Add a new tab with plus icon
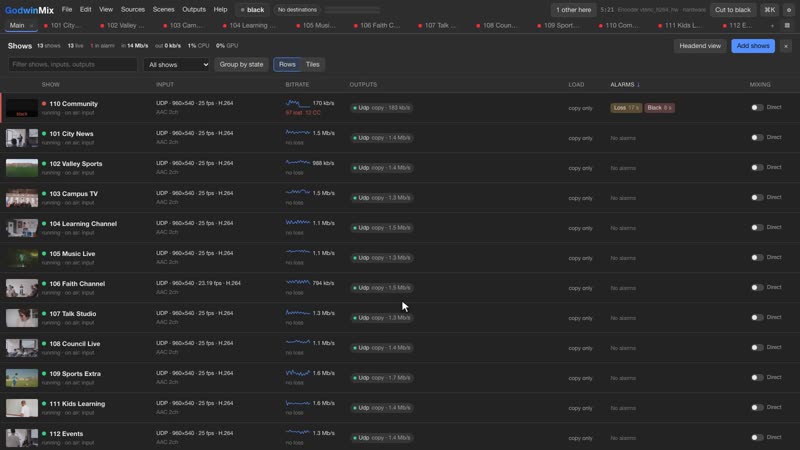This screenshot has height=450, width=800. 772,26
